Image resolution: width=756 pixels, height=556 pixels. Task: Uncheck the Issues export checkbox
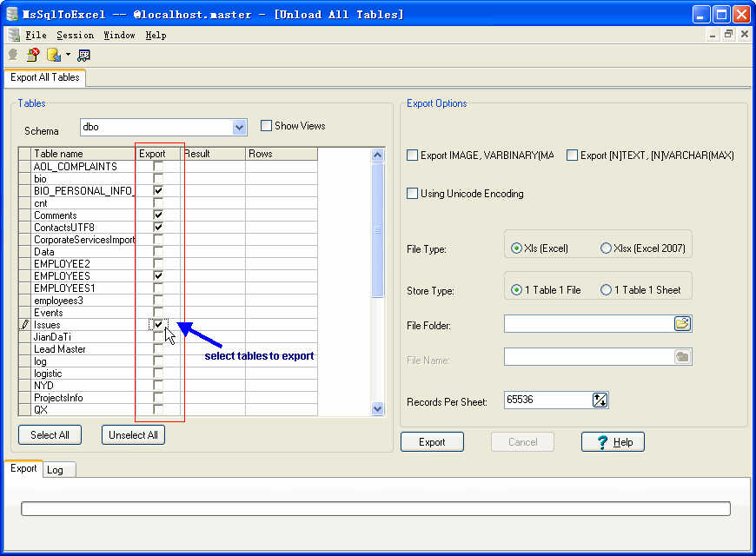(x=158, y=325)
